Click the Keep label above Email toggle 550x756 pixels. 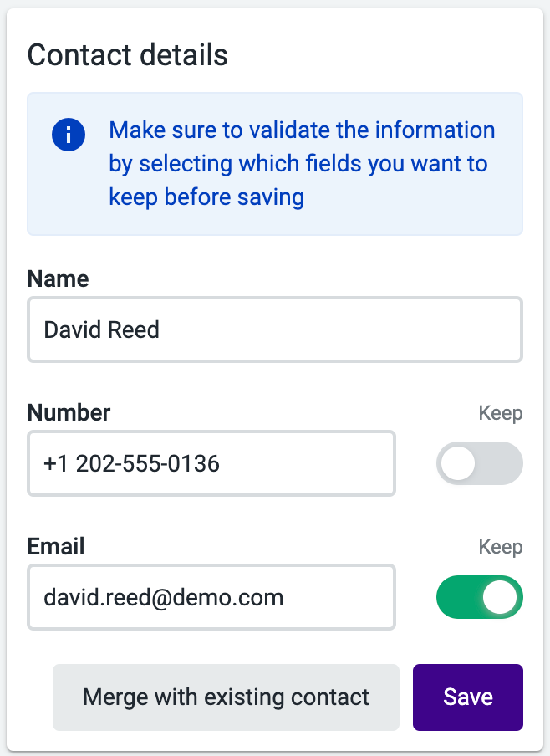(x=501, y=547)
